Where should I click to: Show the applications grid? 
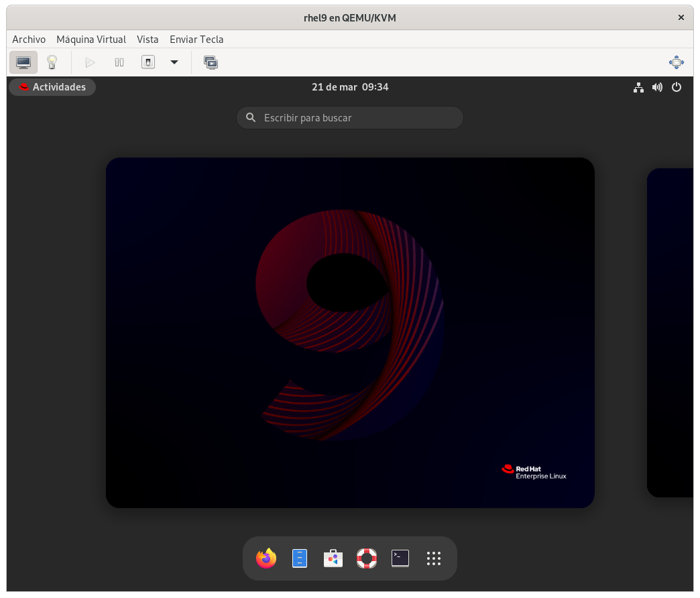pyautogui.click(x=434, y=558)
